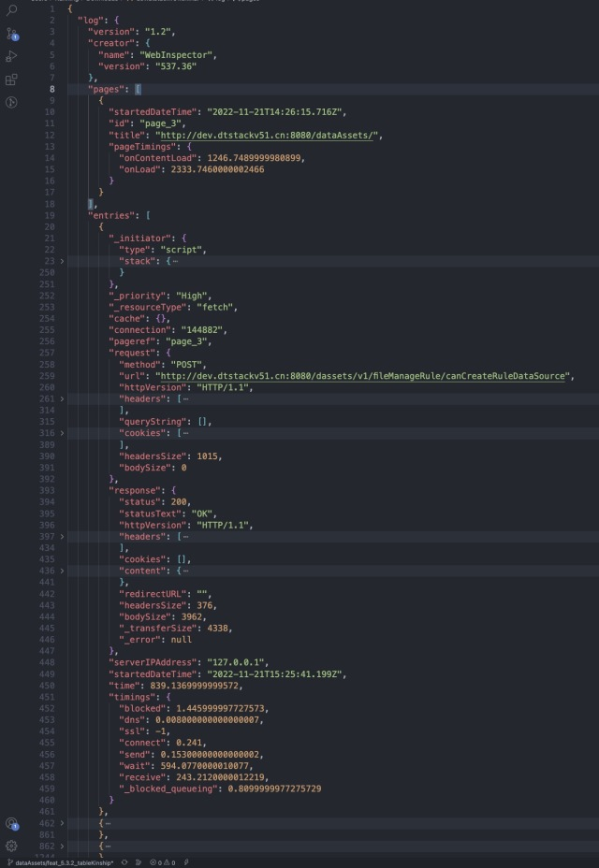Click the _transferSize value 4338
Screen dimensions: 599x868
(217, 628)
